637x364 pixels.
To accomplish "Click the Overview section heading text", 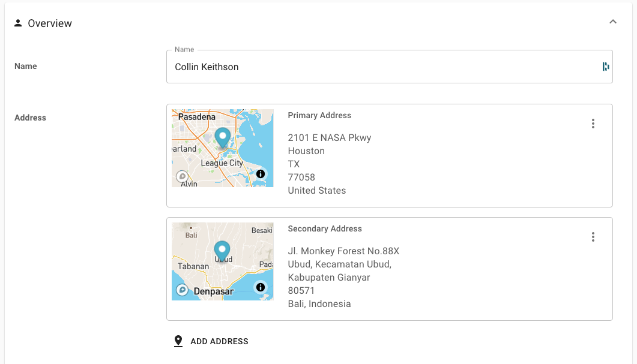I will (50, 23).
